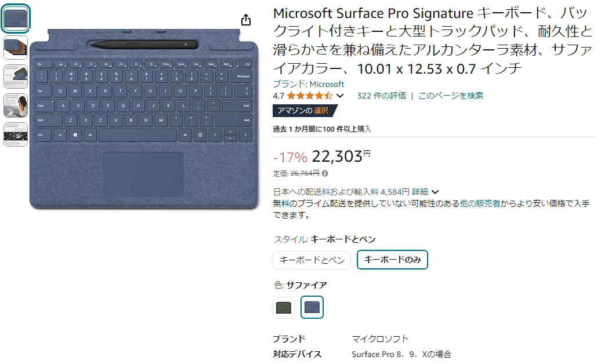
Task: Select the dark green color swatch
Action: tap(283, 308)
